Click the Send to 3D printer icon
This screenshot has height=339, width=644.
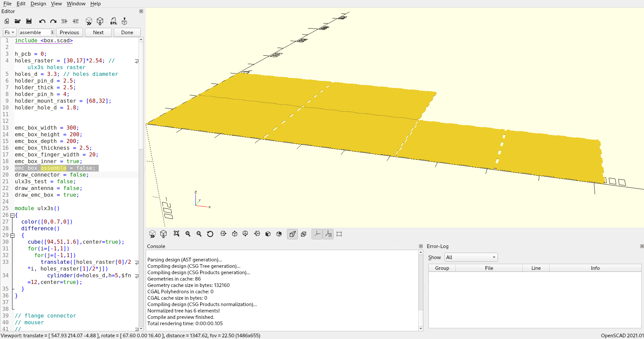[x=125, y=21]
